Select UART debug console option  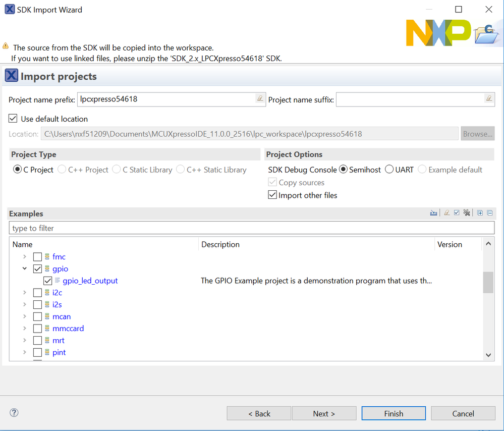click(x=389, y=169)
